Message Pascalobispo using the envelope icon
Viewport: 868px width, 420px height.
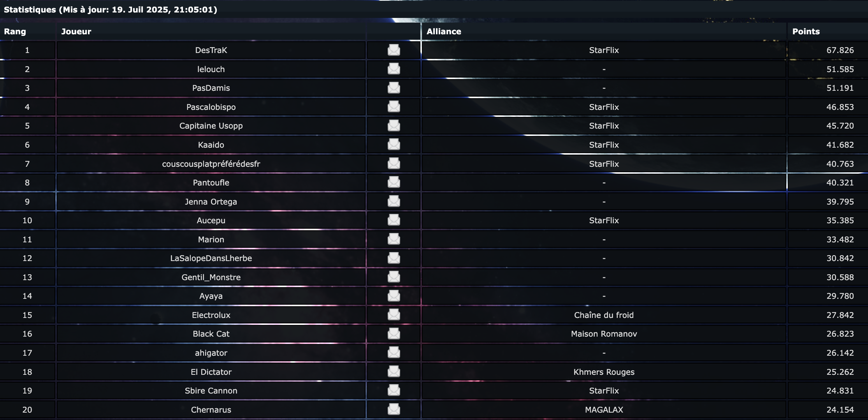394,107
